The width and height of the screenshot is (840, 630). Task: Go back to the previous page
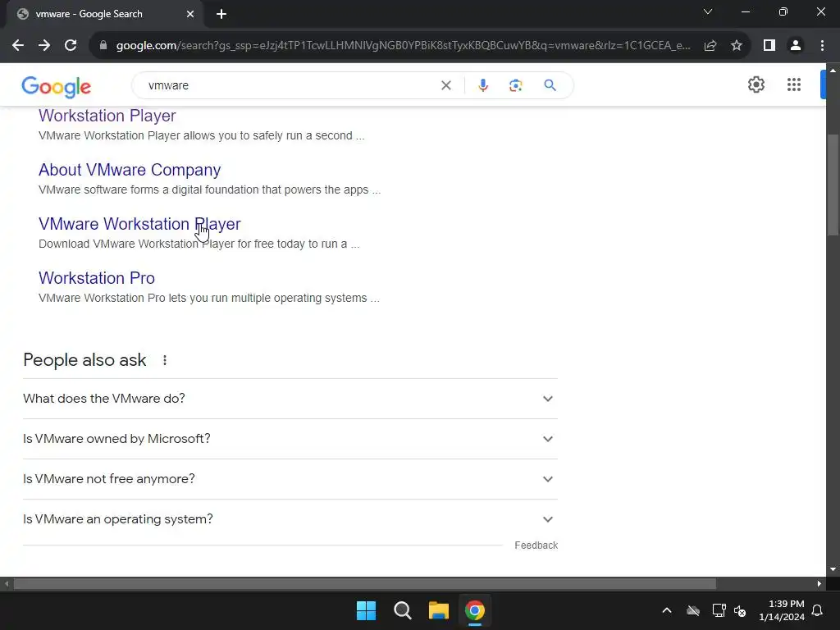18,46
